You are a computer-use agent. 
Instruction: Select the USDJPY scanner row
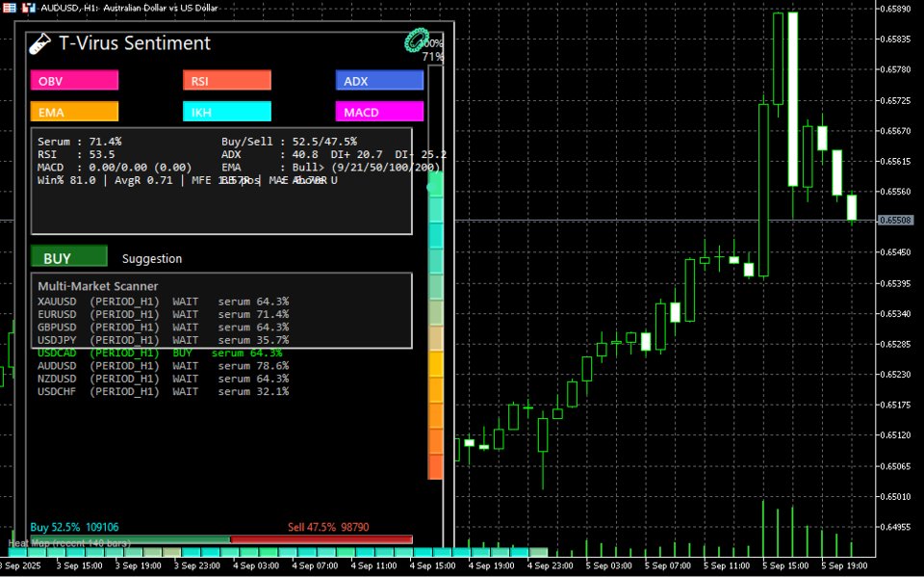(164, 340)
